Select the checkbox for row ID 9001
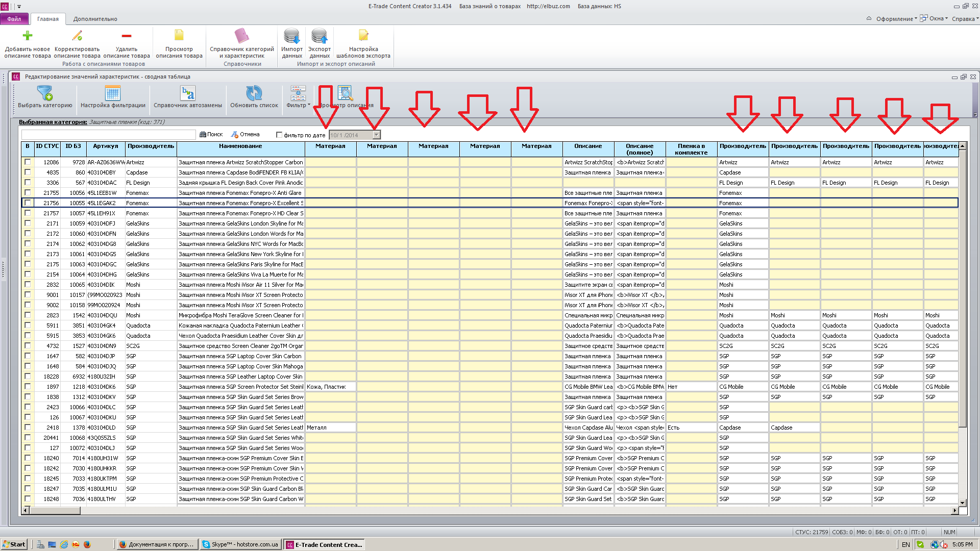Screen dimensions: 980x551 tap(28, 294)
